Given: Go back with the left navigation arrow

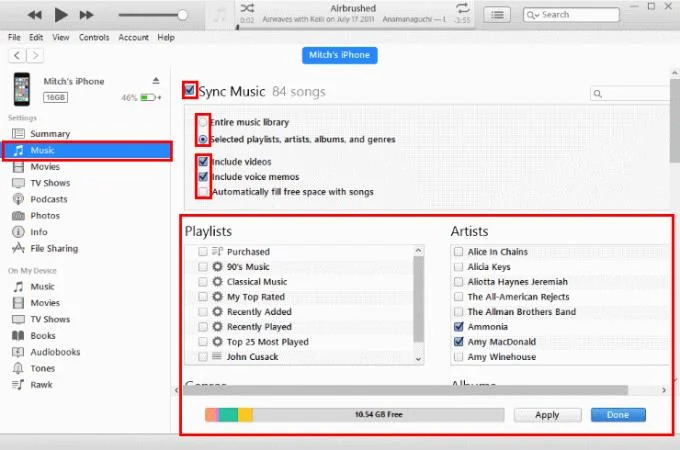Looking at the screenshot, I should point(17,55).
